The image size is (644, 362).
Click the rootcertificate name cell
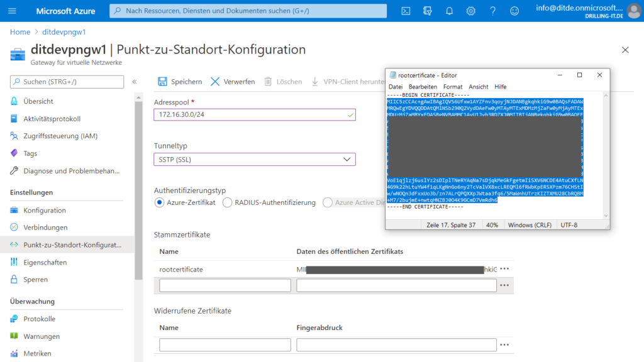tap(181, 269)
